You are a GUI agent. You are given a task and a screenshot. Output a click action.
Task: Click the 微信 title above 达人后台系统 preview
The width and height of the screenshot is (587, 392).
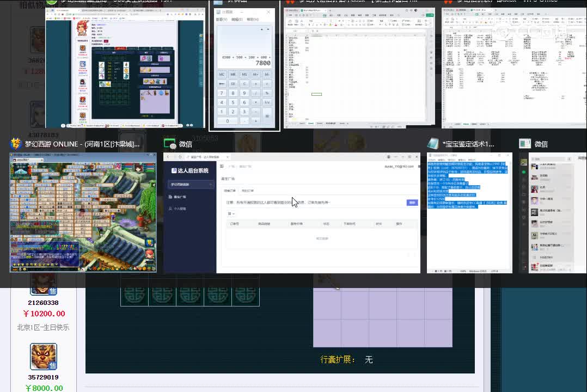[x=185, y=144]
